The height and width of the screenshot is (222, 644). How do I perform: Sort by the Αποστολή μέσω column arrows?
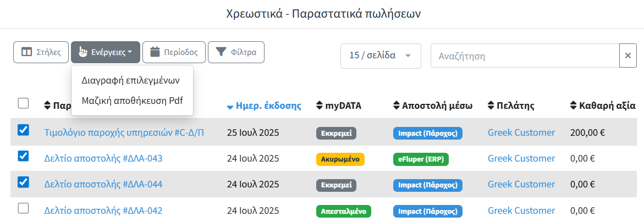397,106
